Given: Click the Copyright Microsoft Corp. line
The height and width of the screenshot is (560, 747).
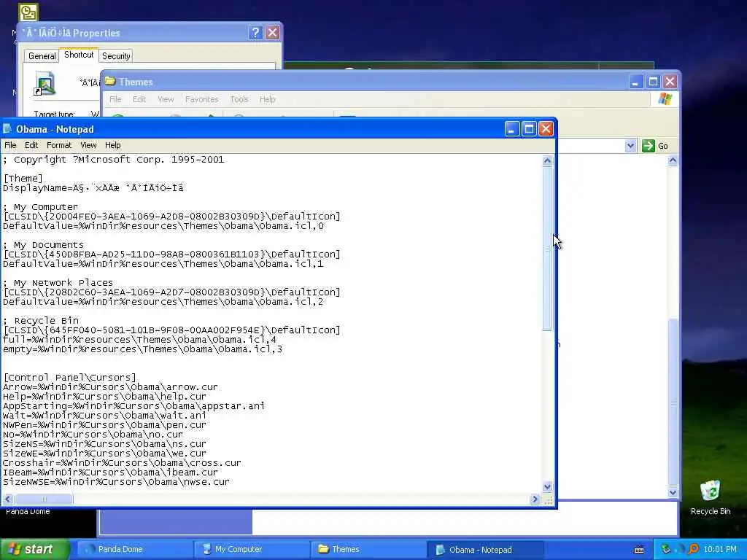Looking at the screenshot, I should tap(113, 160).
